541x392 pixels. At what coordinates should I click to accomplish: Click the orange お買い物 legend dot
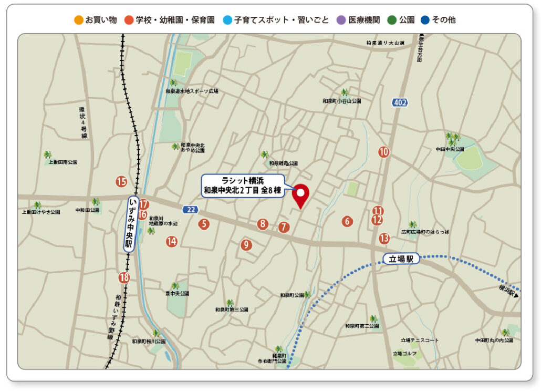pyautogui.click(x=79, y=20)
